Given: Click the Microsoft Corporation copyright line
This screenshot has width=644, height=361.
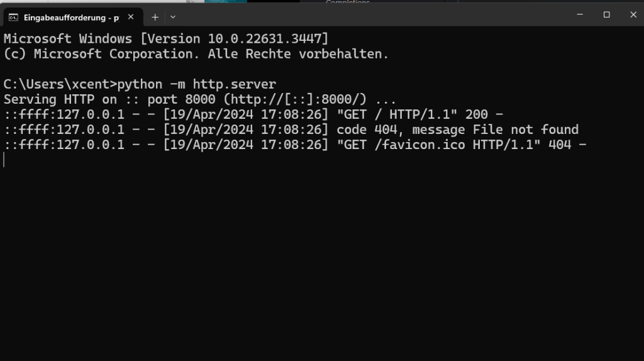Looking at the screenshot, I should 196,54.
